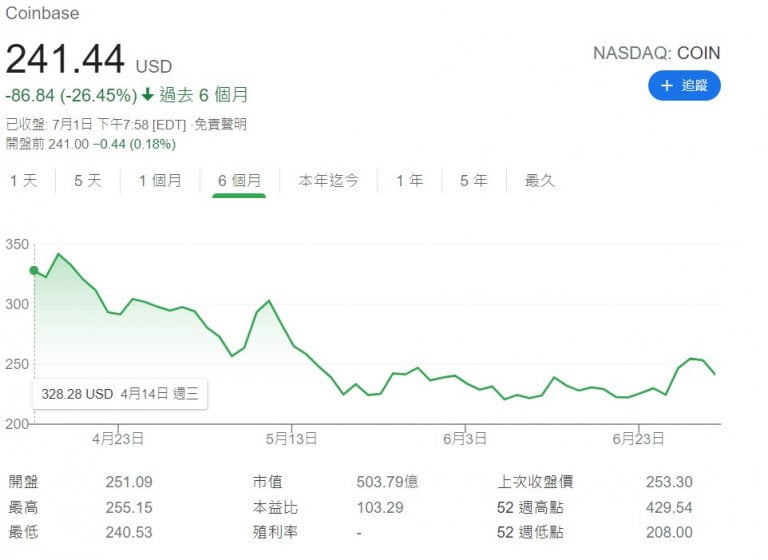This screenshot has width=768, height=560.
Task: Click the 最低 value 240.53
Action: coord(129,532)
